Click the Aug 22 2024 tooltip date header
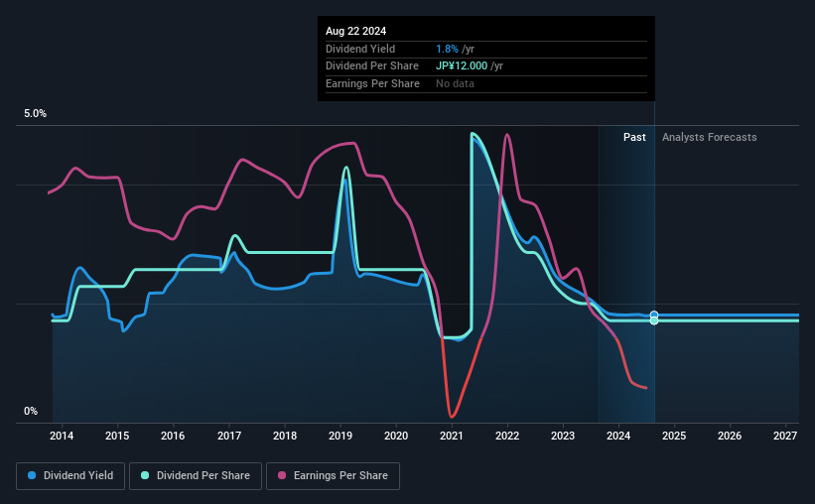This screenshot has width=815, height=504. [x=356, y=31]
